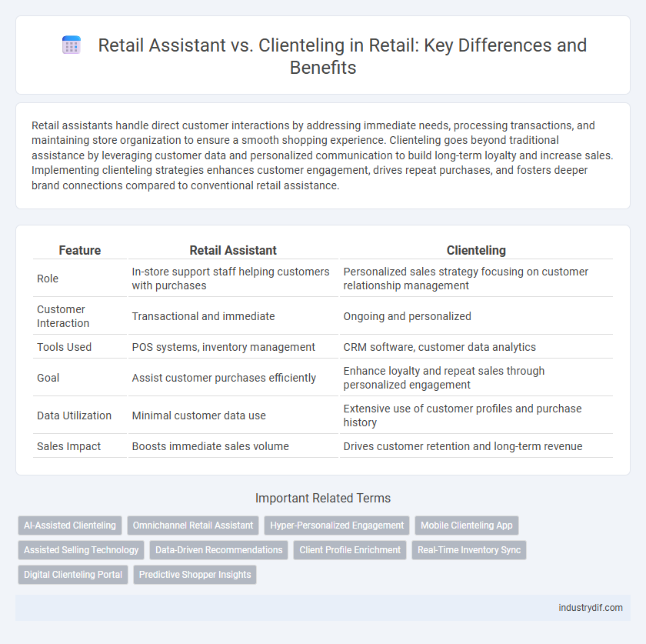646x644 pixels.
Task: Select the Hyper-Personalized Engagement tag
Action: coord(337,526)
